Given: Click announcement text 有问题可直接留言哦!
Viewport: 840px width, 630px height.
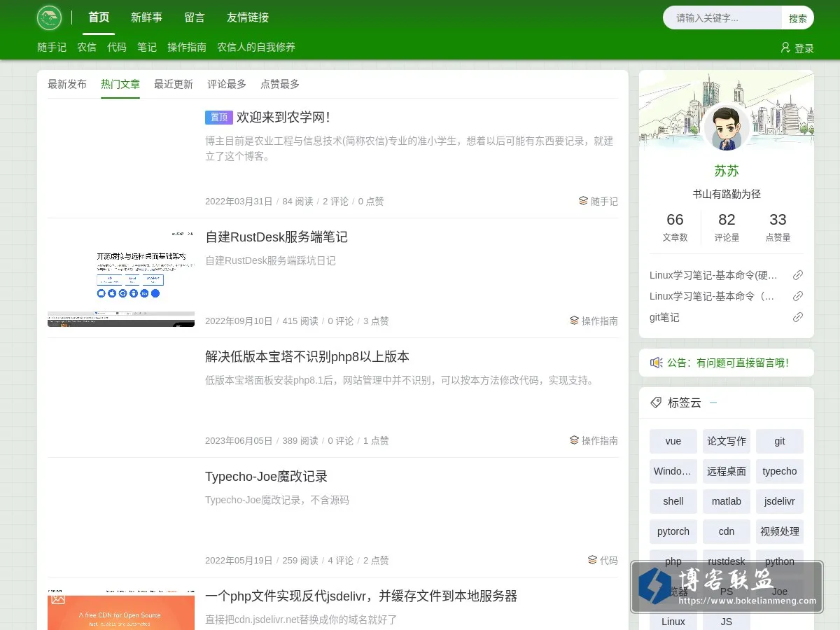Looking at the screenshot, I should (x=742, y=363).
